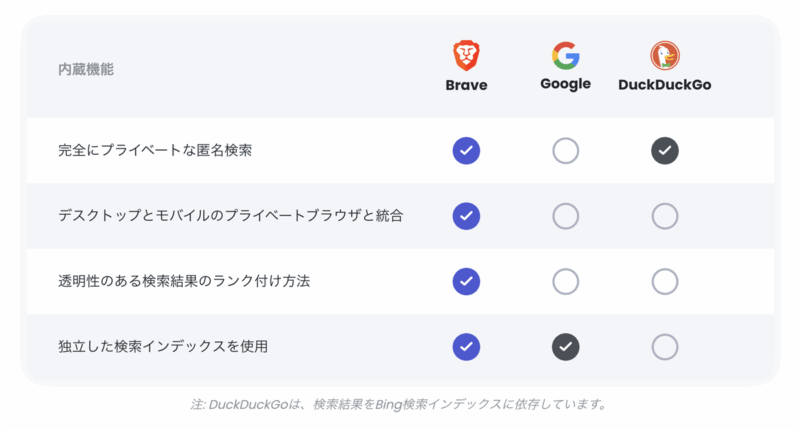800x428 pixels.
Task: Click the 内蔵機能 header label
Action: [86, 70]
